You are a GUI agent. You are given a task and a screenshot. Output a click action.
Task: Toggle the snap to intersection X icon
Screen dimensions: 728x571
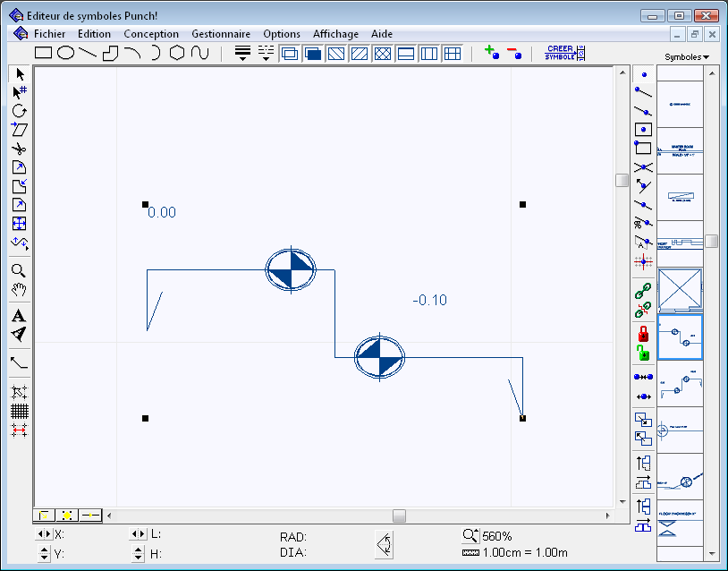pos(644,167)
